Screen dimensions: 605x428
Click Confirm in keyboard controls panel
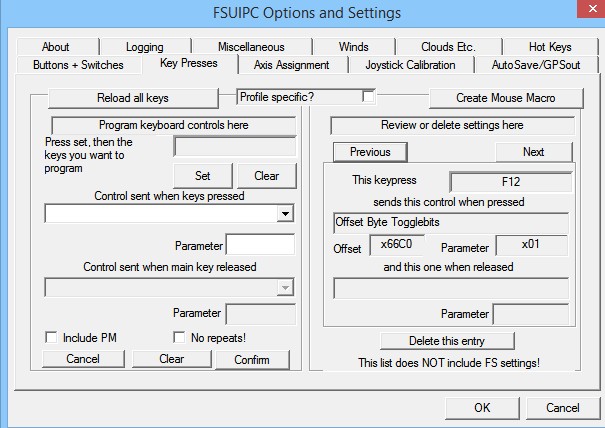(x=251, y=359)
